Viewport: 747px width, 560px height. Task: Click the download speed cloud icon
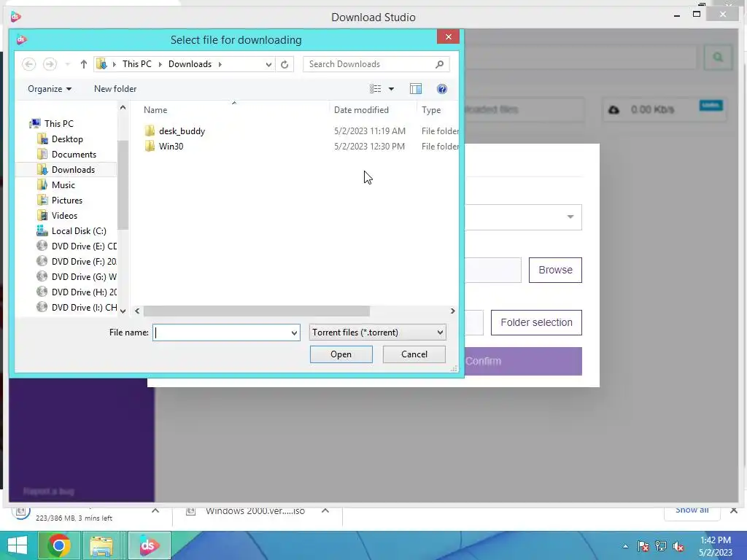(x=614, y=110)
